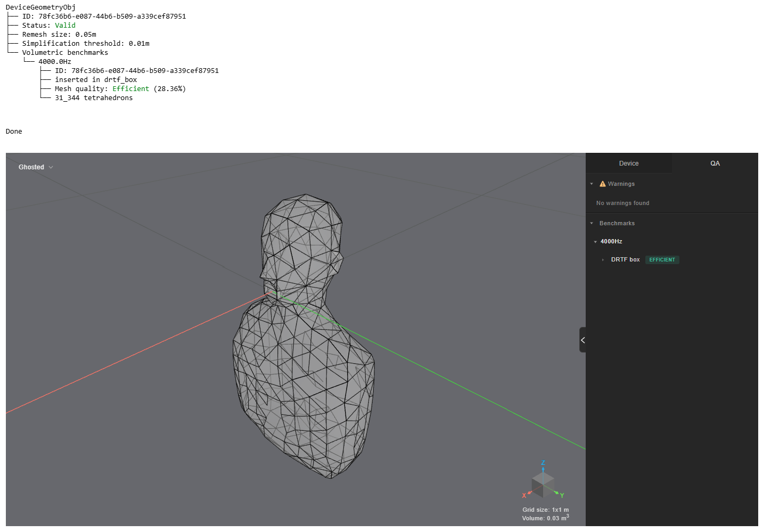The width and height of the screenshot is (763, 532).
Task: Open the Ghosted display mode dropdown
Action: click(36, 167)
